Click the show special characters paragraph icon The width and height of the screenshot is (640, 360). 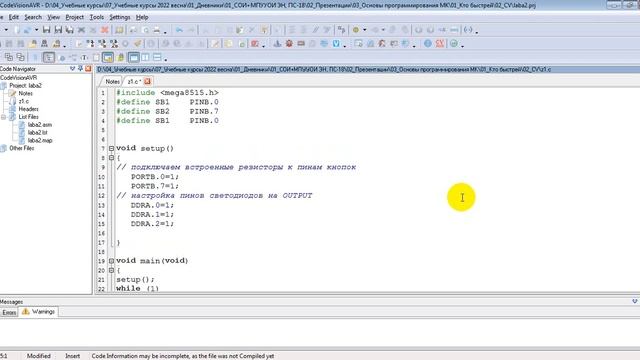click(x=341, y=30)
